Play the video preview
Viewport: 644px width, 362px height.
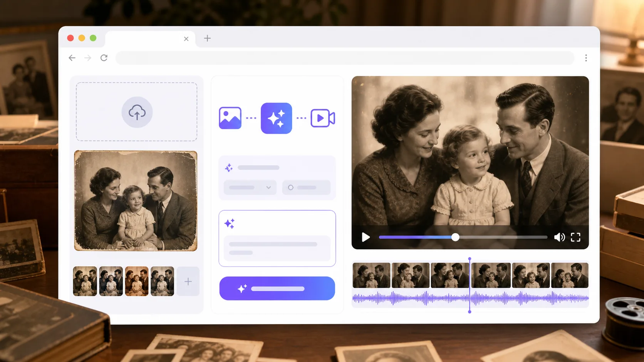366,237
